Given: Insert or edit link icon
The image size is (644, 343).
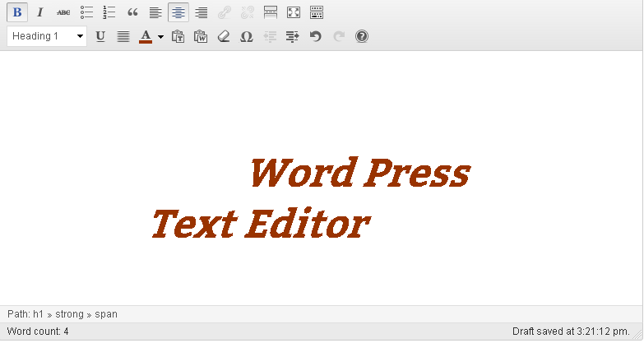Looking at the screenshot, I should point(225,12).
